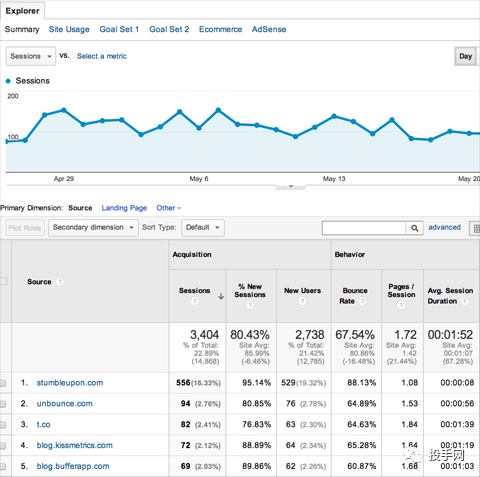This screenshot has height=477, width=480.
Task: Open the blog.bufferapp.com source link
Action: pyautogui.click(x=73, y=466)
